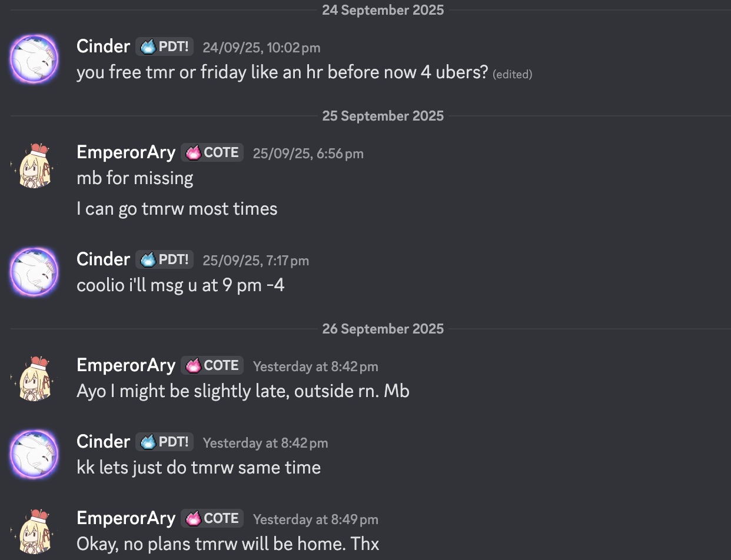This screenshot has width=731, height=560.
Task: Click Cinder's avatar beside "kk lets just do tmrw"
Action: click(34, 454)
